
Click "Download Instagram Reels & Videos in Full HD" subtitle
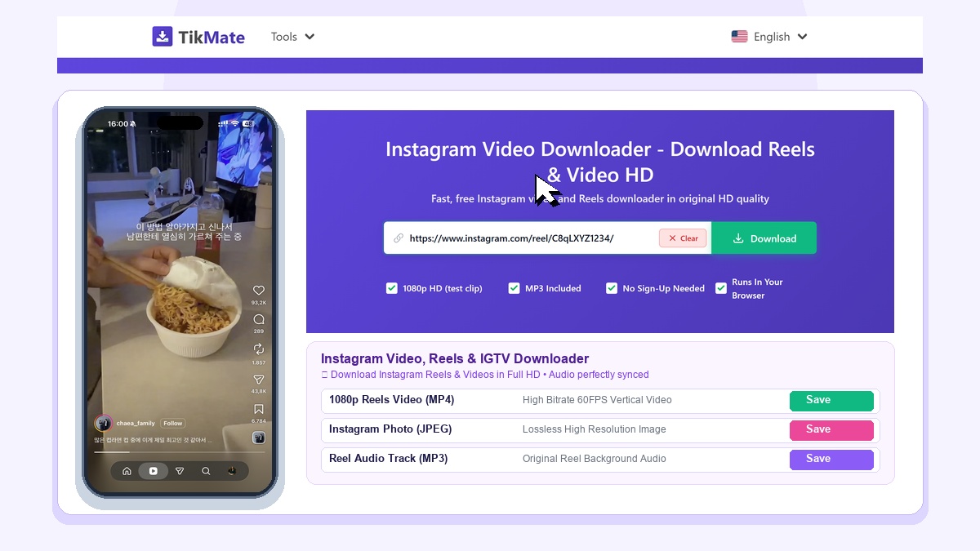pos(435,375)
